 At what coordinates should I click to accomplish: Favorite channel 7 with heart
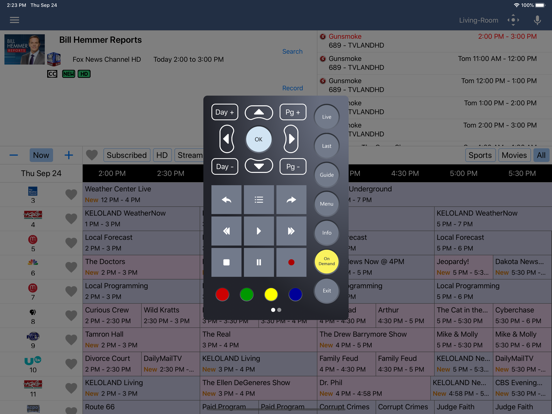(x=71, y=291)
